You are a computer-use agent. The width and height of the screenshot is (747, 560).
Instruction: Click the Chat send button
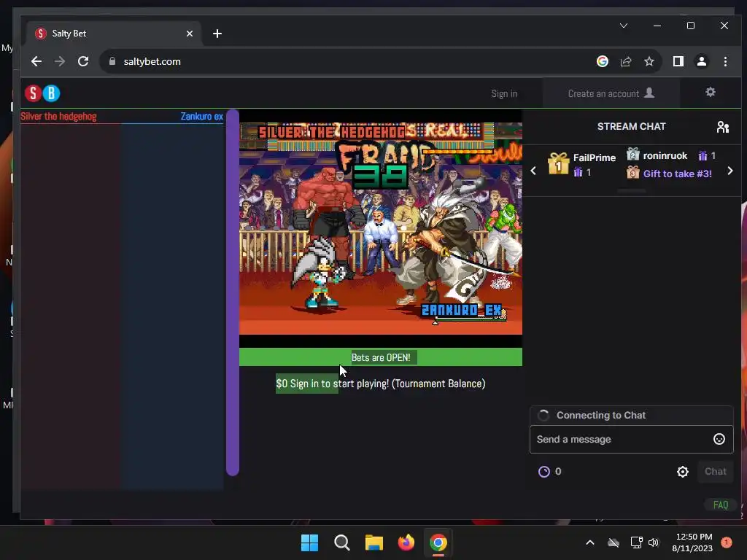click(715, 472)
